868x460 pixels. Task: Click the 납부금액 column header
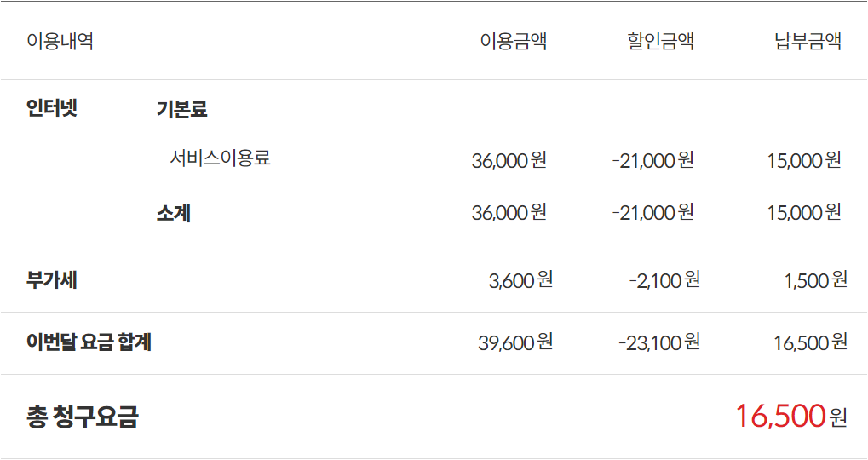click(x=808, y=41)
